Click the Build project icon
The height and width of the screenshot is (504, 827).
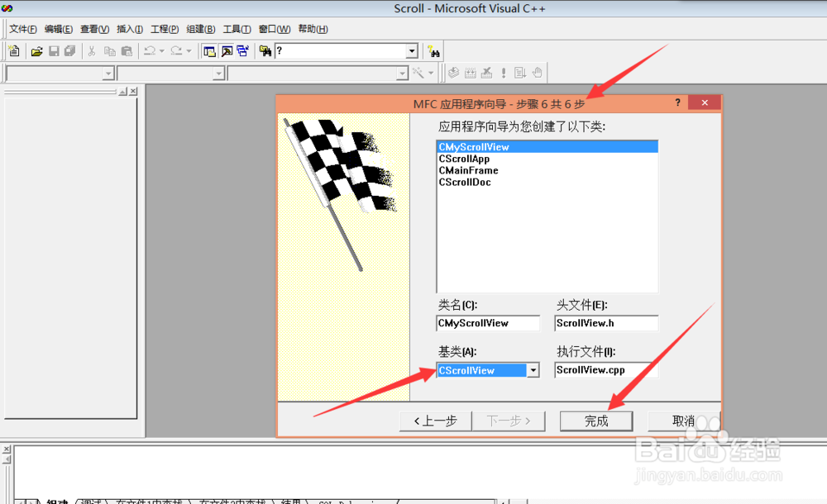click(x=471, y=73)
